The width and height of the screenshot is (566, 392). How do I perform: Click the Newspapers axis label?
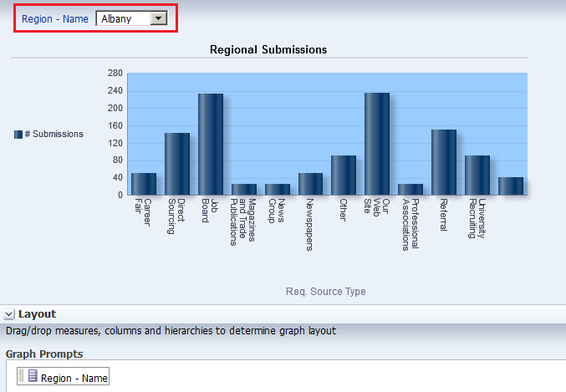(309, 224)
